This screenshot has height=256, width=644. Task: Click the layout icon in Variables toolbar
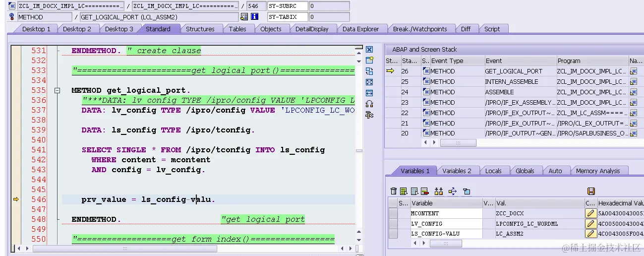click(x=467, y=191)
